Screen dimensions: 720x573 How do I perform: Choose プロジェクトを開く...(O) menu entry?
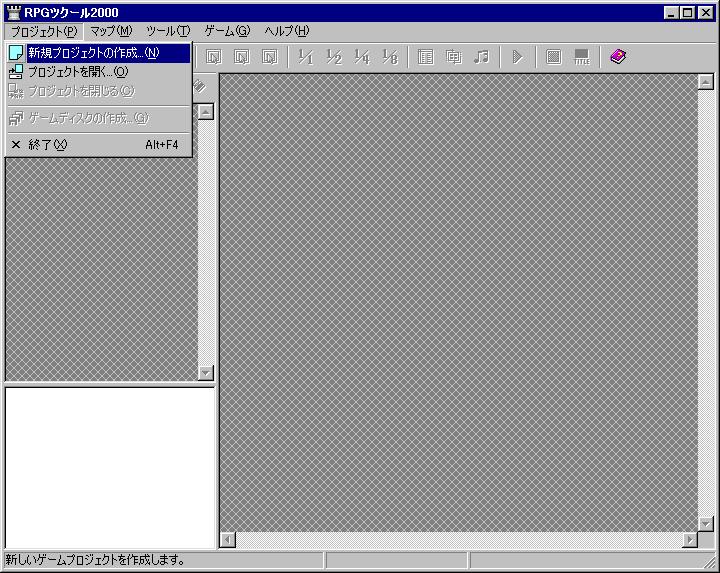pos(99,72)
